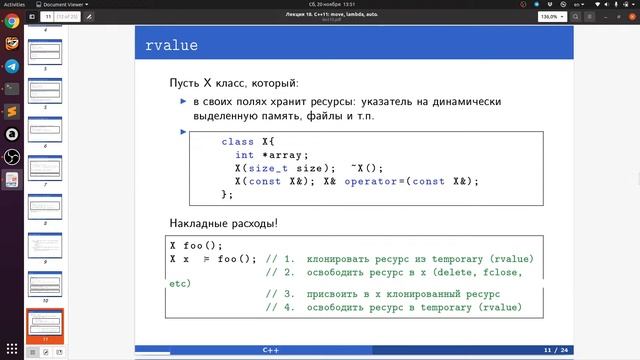This screenshot has height=360, width=640.
Task: Open OBS Studio from the dock
Action: 12,157
